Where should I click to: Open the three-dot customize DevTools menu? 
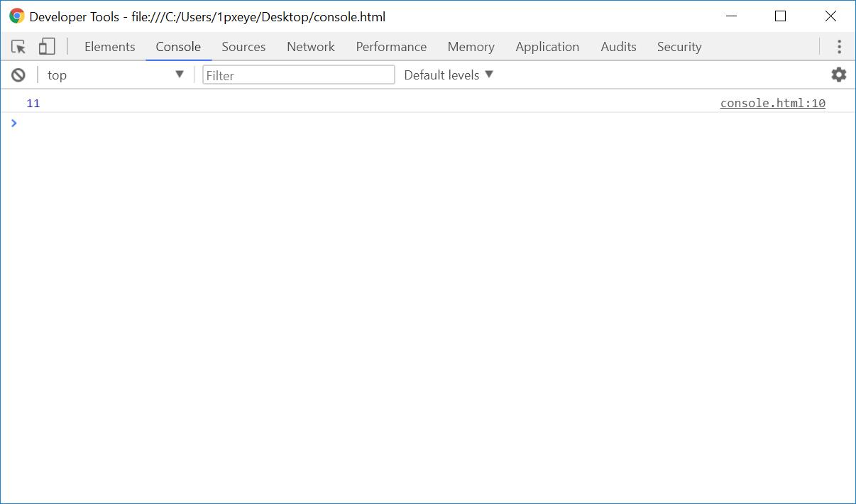point(839,47)
